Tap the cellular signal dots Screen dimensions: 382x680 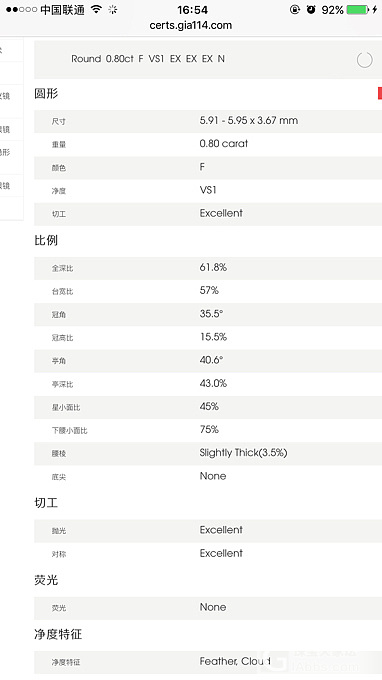click(21, 10)
